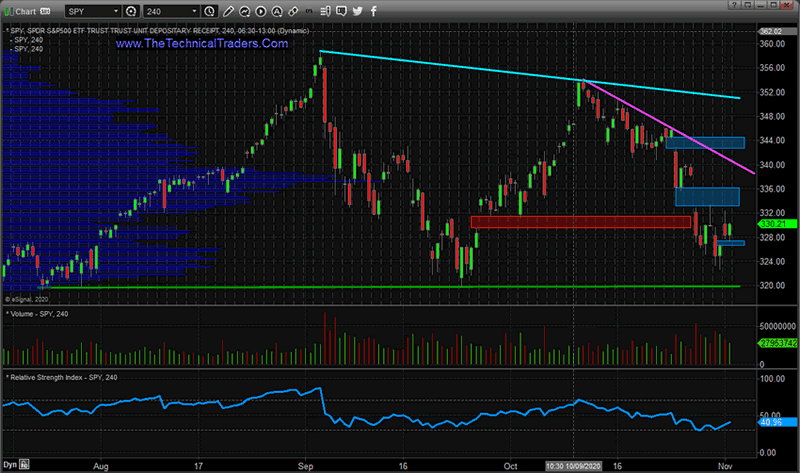Start bar replay with the play icon
This screenshot has width=800, height=473.
click(x=261, y=11)
